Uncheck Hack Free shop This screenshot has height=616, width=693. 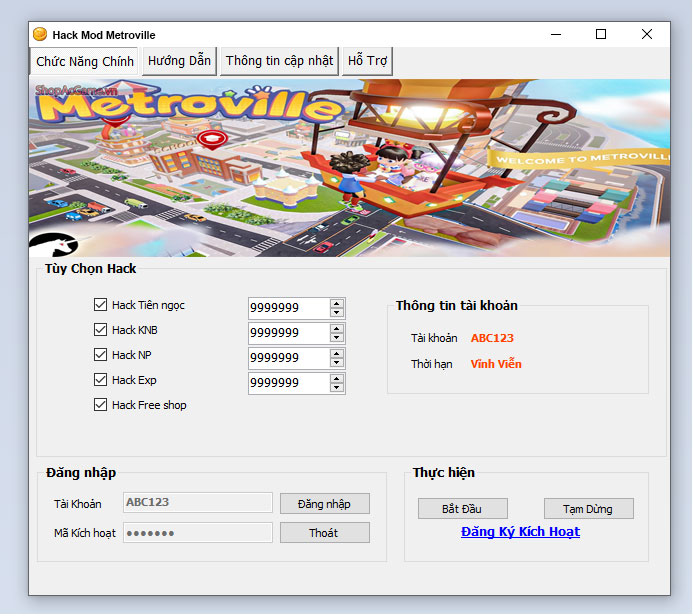pyautogui.click(x=100, y=405)
